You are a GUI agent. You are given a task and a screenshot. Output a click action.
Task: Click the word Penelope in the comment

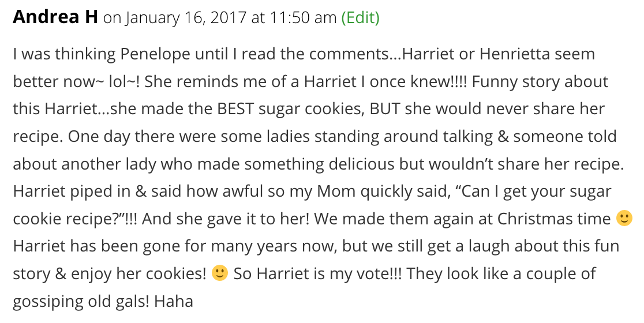(x=155, y=54)
